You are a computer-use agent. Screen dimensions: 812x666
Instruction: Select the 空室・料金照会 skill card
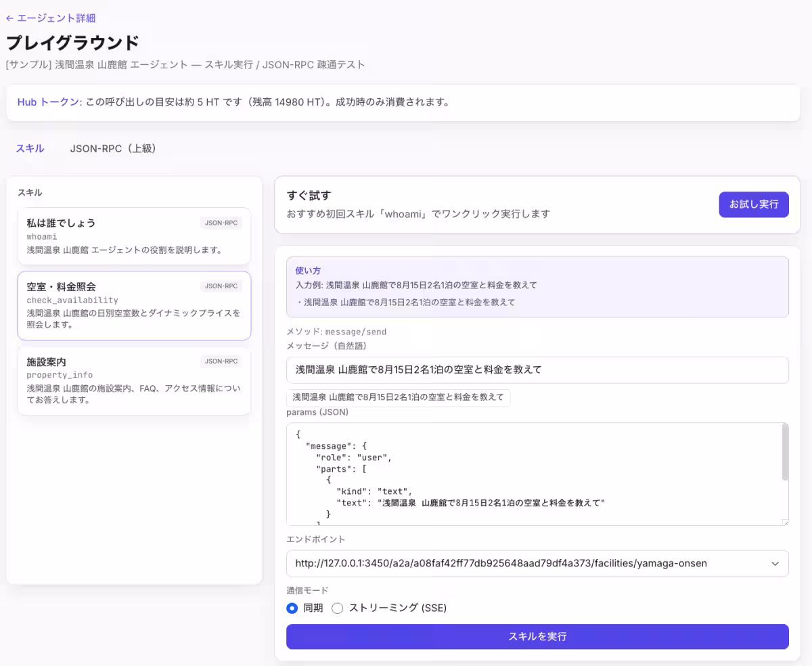pos(134,306)
